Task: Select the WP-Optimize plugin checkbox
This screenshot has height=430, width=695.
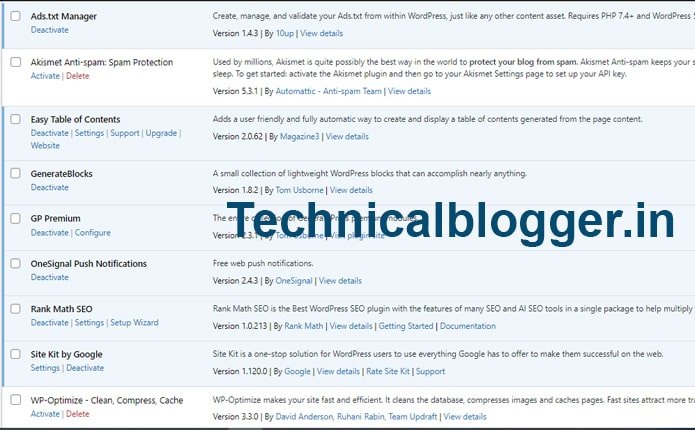Action: coord(16,400)
